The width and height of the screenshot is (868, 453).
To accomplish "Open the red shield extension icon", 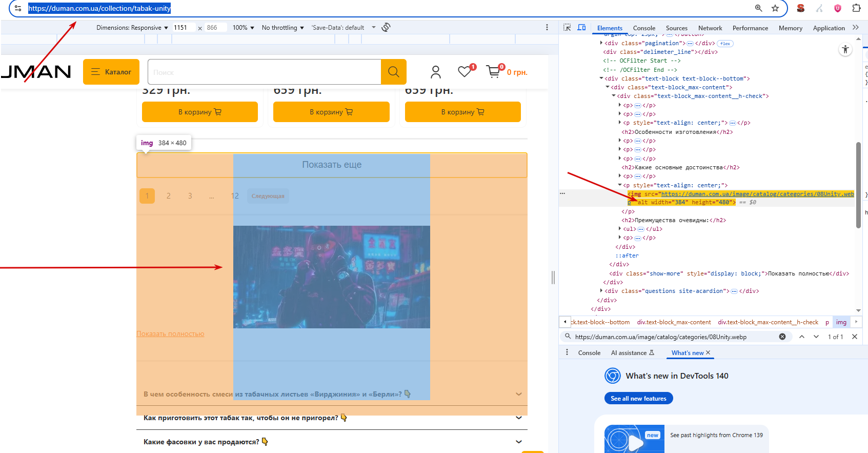I will pos(838,8).
